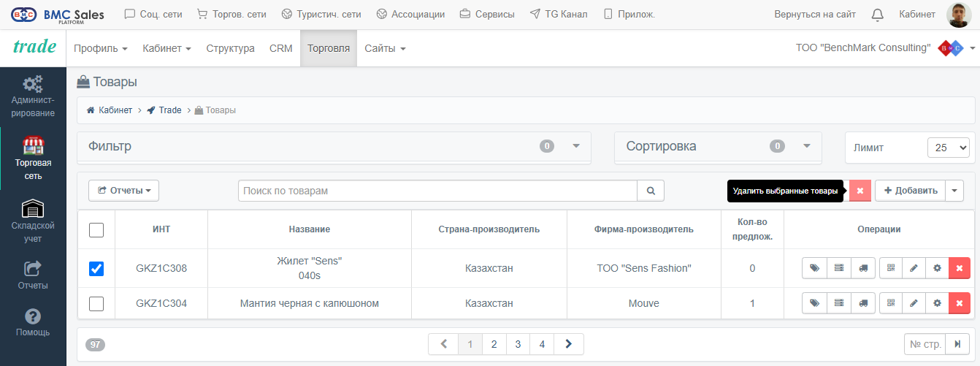Click the Добавить button
Viewport: 980px width, 366px height.
coord(910,191)
